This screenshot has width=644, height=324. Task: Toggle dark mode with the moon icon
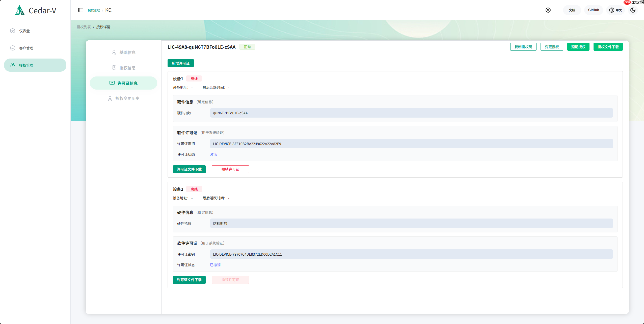(633, 10)
